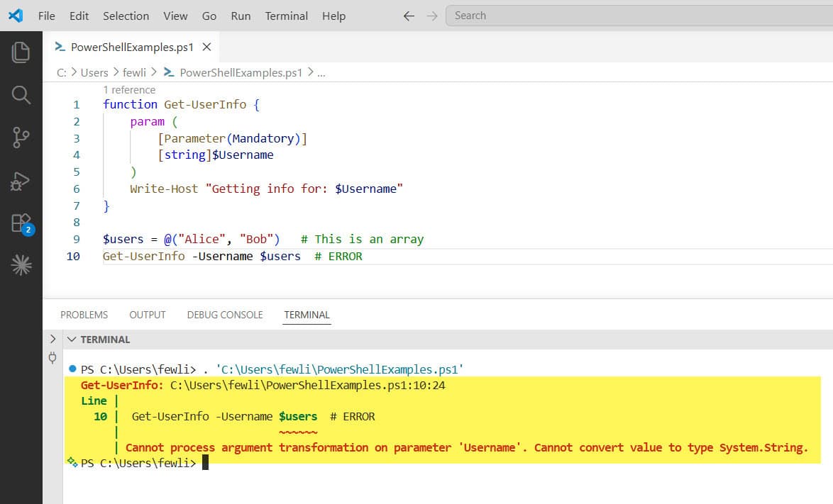This screenshot has width=833, height=504.
Task: Click the VS Code logo icon
Action: coord(16,16)
